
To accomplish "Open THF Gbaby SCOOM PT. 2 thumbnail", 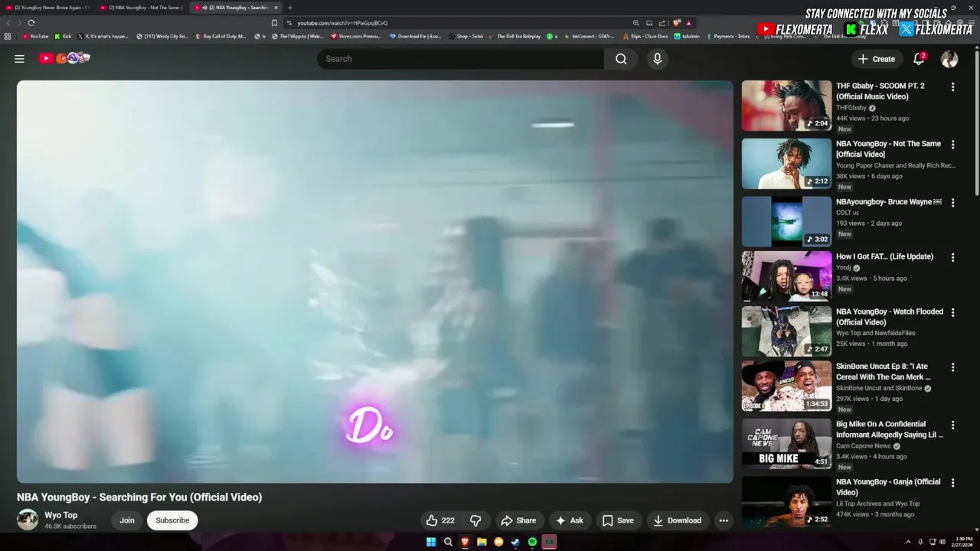I will tap(786, 106).
